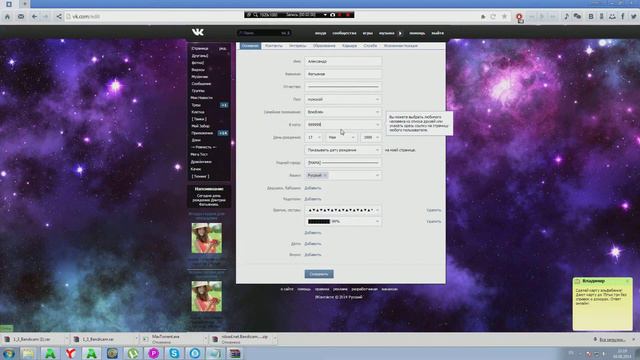Image resolution: width=640 pixels, height=360 pixels.
Task: Click люди in the VK top navigation
Action: click(x=320, y=33)
